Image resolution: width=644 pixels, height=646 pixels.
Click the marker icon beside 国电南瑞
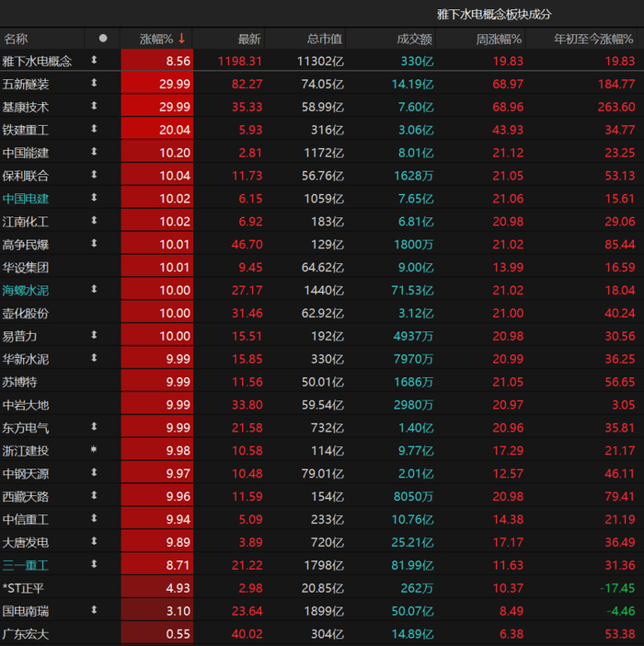[x=94, y=609]
